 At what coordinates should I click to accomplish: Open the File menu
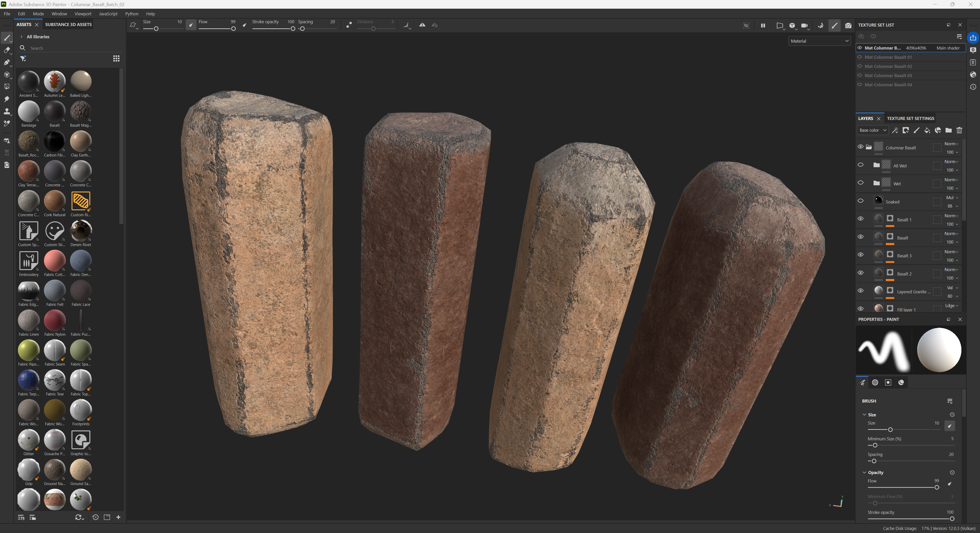point(7,14)
